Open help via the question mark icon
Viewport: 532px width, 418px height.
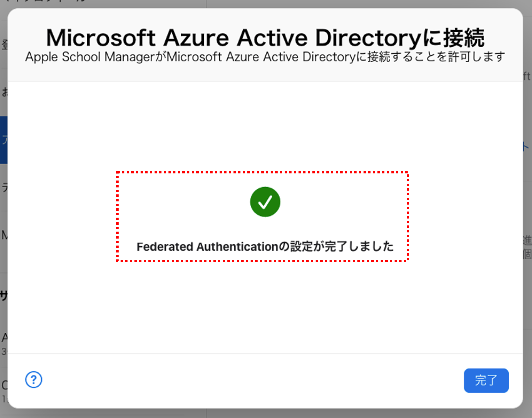[x=34, y=379]
